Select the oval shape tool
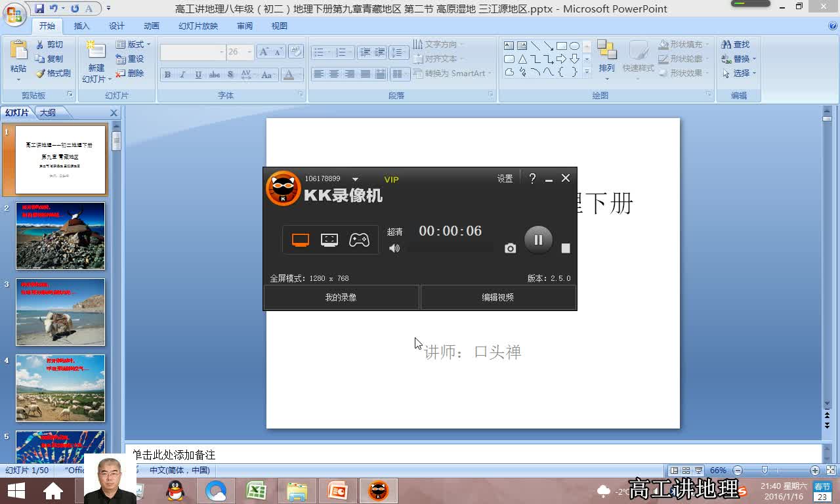The width and height of the screenshot is (840, 504). 574,46
